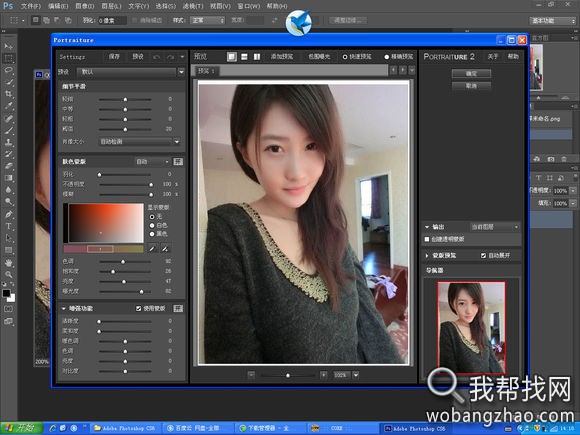Expand the 蒙版预览 section triangle
The image size is (580, 435).
427,256
